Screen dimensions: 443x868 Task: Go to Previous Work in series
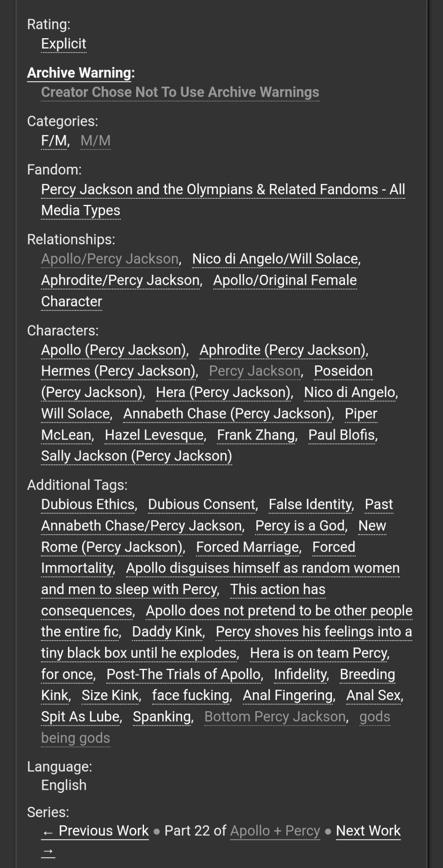pyautogui.click(x=103, y=831)
